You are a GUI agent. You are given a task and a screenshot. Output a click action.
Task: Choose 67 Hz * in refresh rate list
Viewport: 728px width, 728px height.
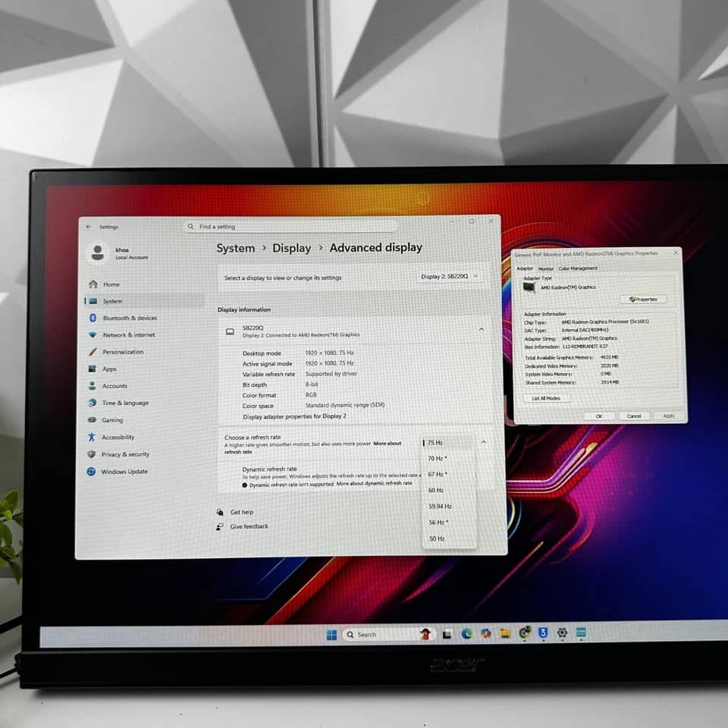[450, 474]
